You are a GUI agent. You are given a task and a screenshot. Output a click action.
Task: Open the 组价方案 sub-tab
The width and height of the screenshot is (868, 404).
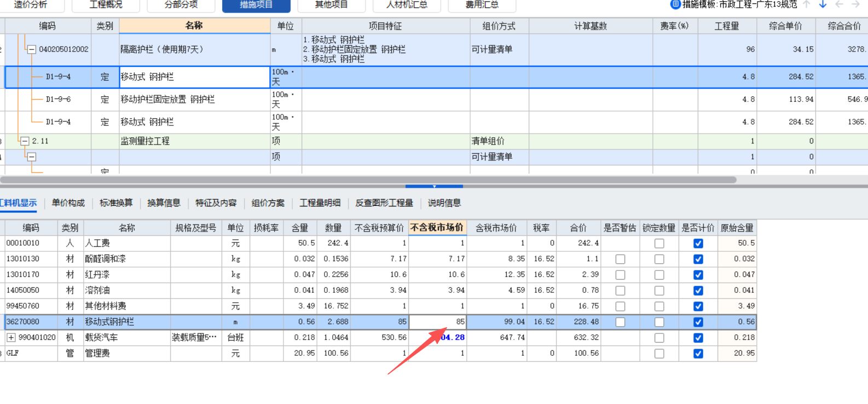[268, 203]
